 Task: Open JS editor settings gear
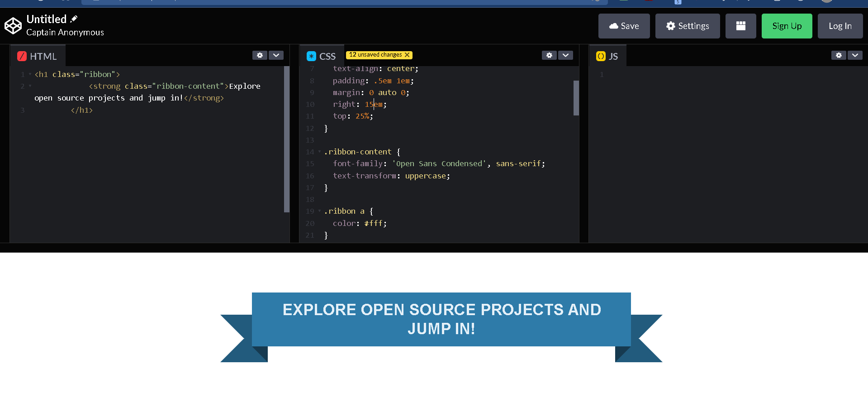click(x=839, y=55)
